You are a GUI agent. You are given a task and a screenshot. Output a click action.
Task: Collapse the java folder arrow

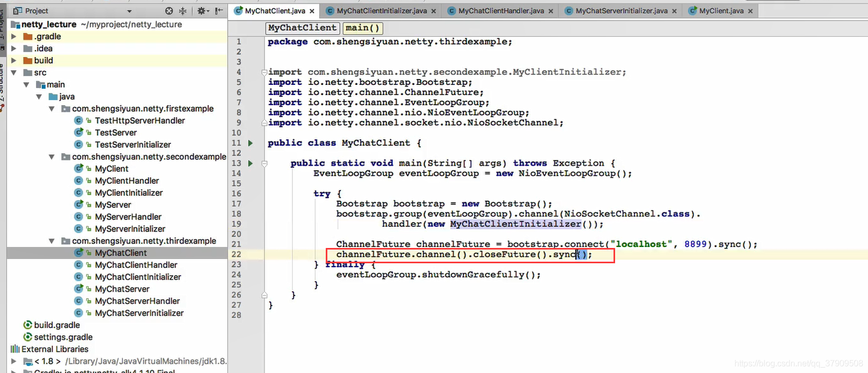click(x=39, y=97)
